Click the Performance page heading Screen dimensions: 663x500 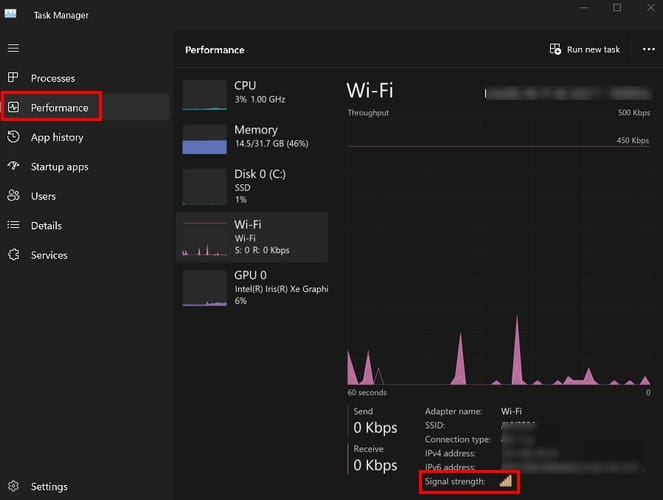[215, 50]
